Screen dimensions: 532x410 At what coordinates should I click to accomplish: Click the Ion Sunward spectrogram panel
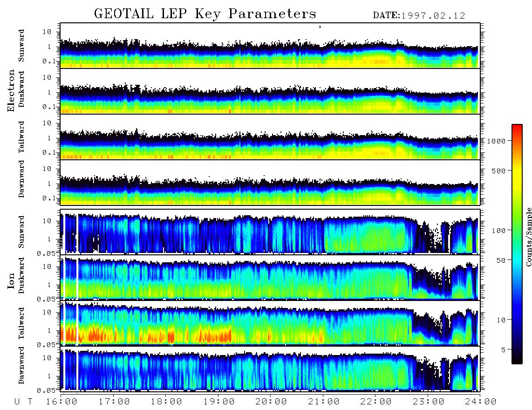tap(270, 232)
